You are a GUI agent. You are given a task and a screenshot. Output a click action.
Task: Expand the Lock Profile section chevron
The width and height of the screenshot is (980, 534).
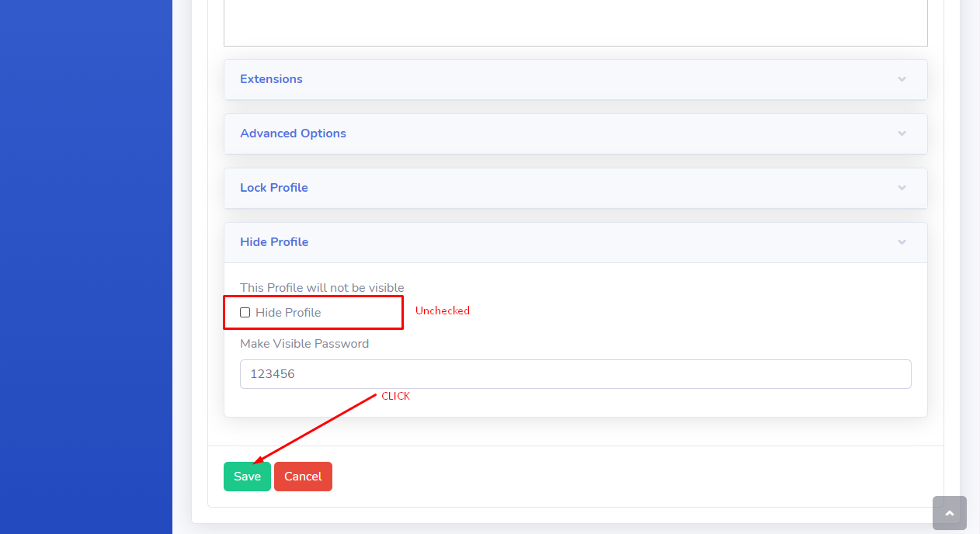click(902, 188)
